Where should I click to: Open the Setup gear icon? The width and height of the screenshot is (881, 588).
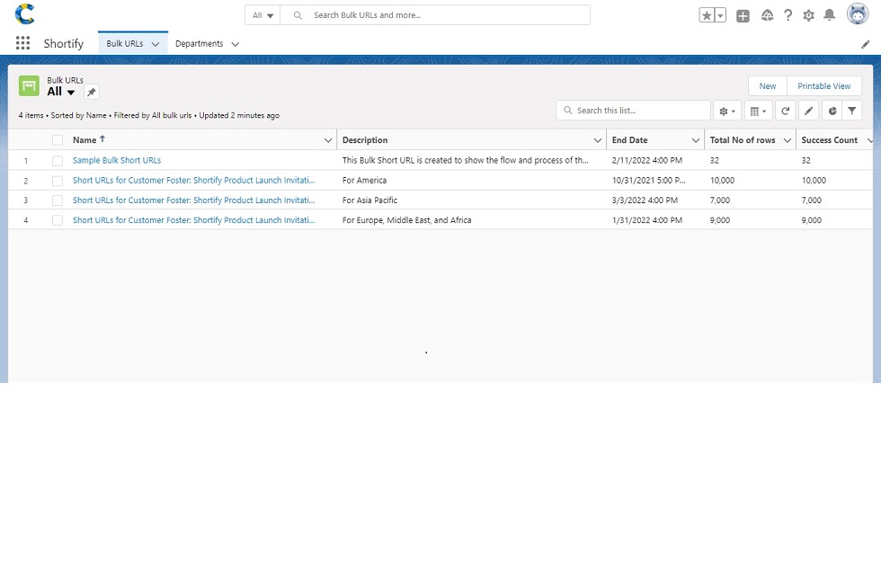pyautogui.click(x=808, y=15)
